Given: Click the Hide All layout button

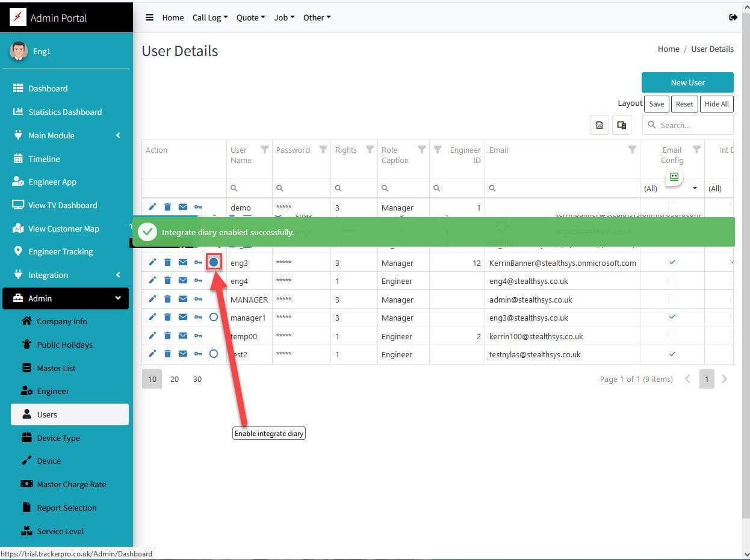Looking at the screenshot, I should click(716, 104).
